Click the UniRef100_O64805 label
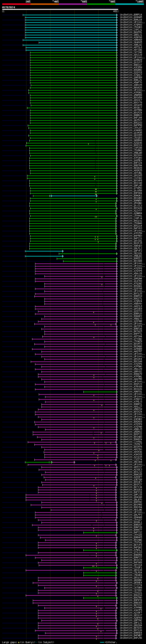The width and height of the screenshot is (146, 644). (131, 42)
